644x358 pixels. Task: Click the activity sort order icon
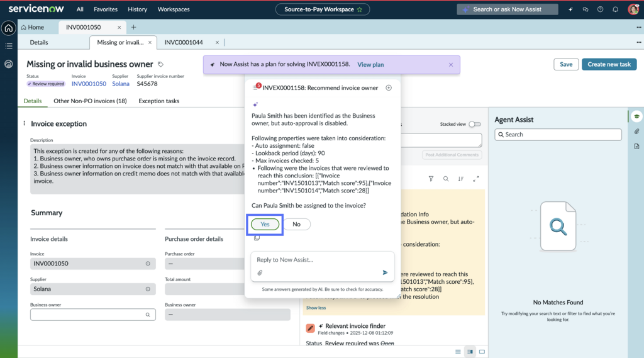[x=461, y=179]
